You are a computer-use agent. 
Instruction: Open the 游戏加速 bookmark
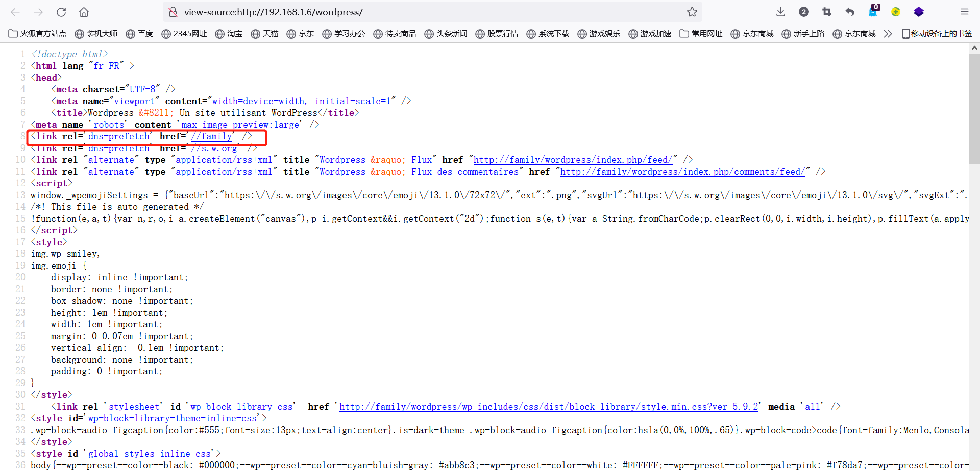650,34
